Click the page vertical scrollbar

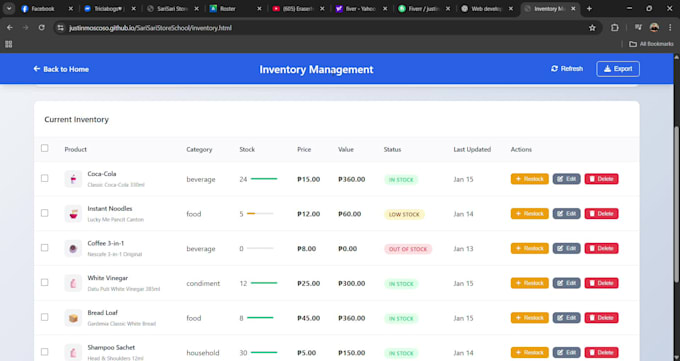click(x=677, y=204)
